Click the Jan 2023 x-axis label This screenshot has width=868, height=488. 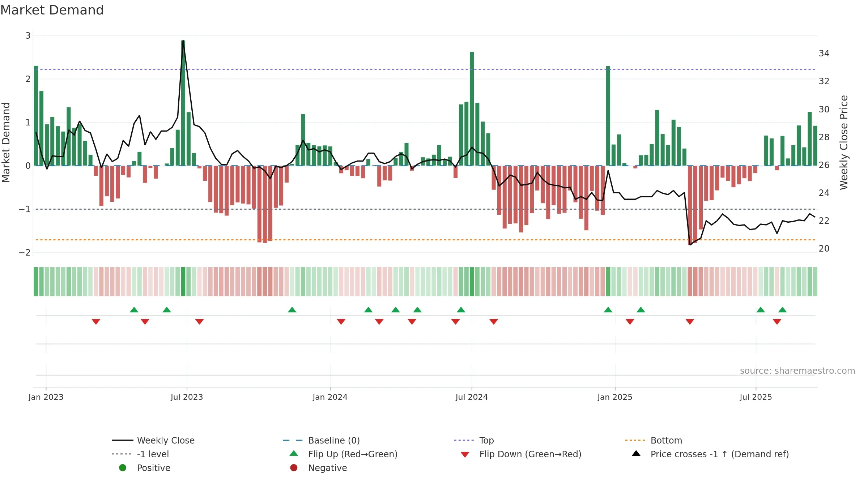[x=46, y=397]
